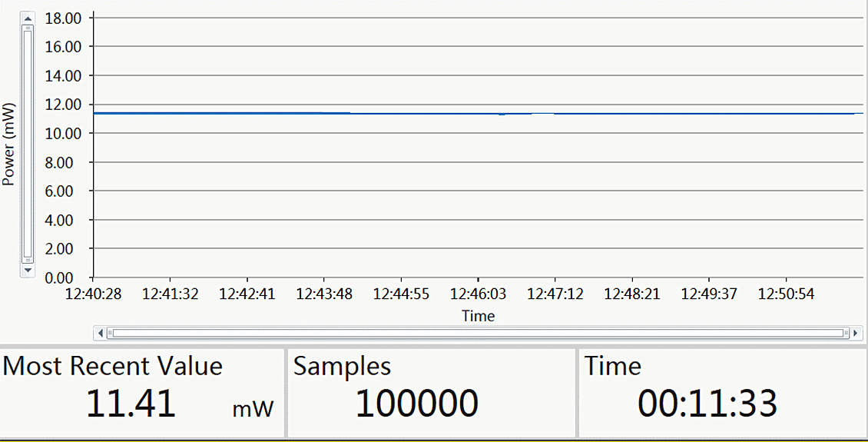
Task: Click the down arrow on the vertical power scrollbar
Action: click(x=28, y=270)
